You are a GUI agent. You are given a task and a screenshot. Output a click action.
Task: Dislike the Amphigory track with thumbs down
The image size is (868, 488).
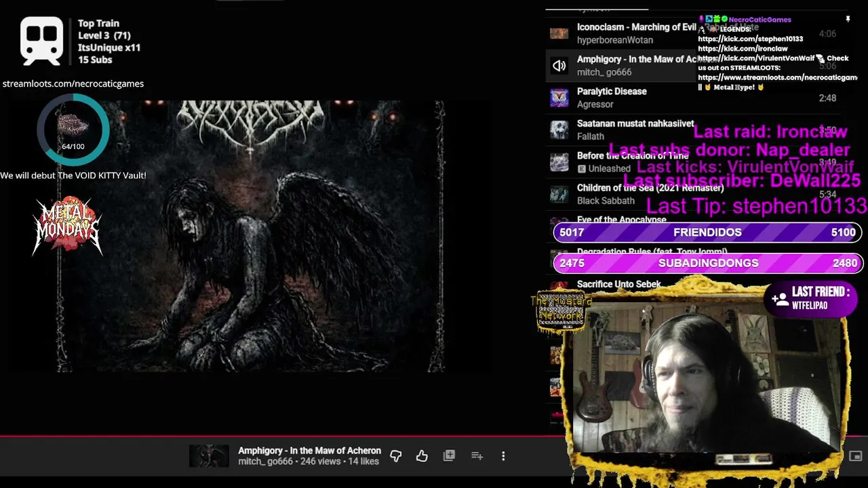pyautogui.click(x=396, y=456)
